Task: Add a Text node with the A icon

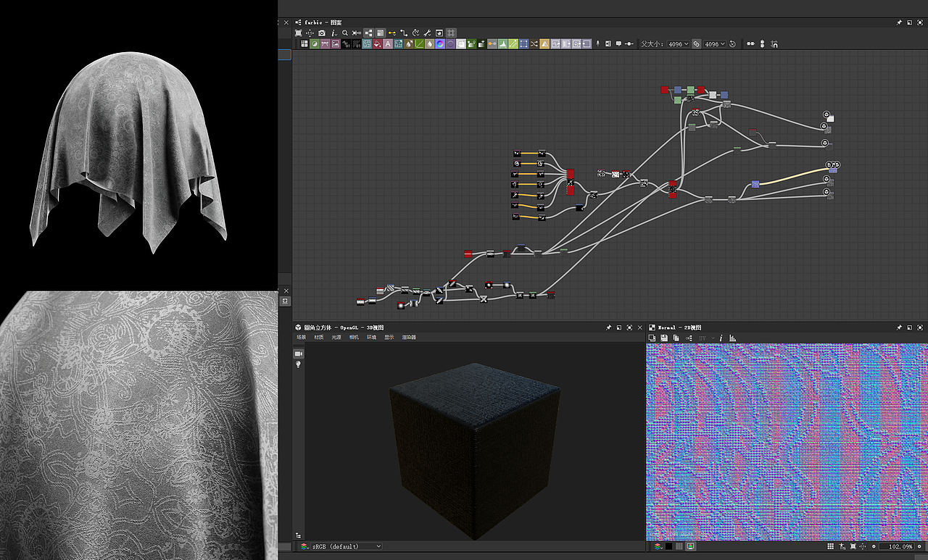Action: coord(388,44)
